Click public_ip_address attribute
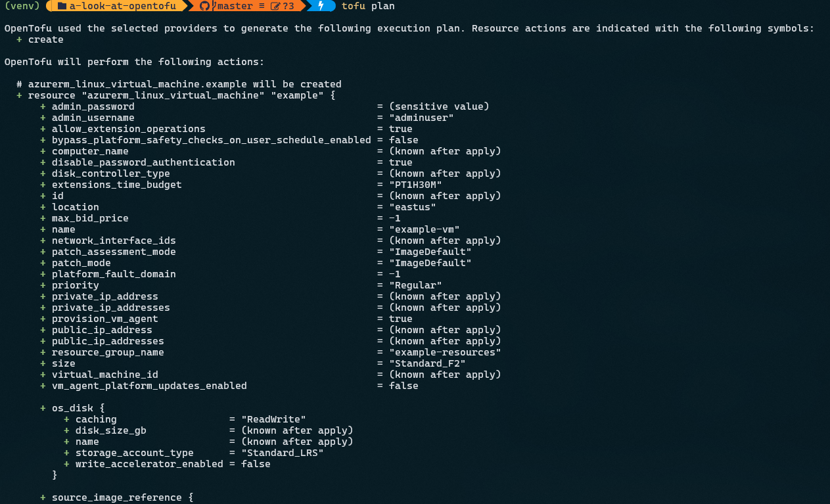 (x=102, y=330)
